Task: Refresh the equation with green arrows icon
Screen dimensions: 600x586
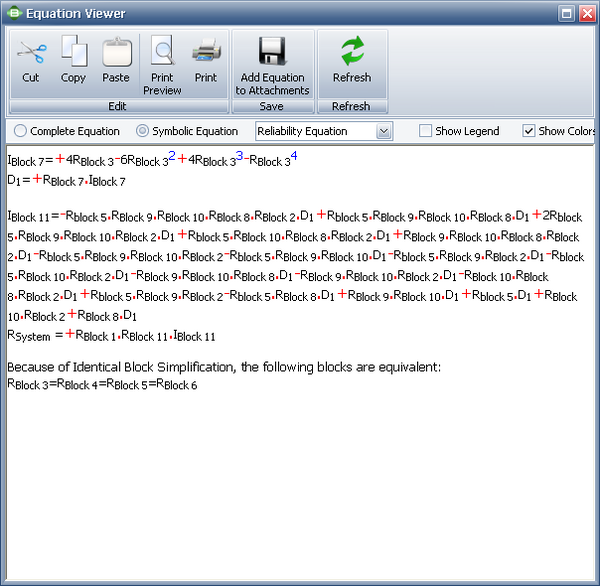Action: point(351,52)
